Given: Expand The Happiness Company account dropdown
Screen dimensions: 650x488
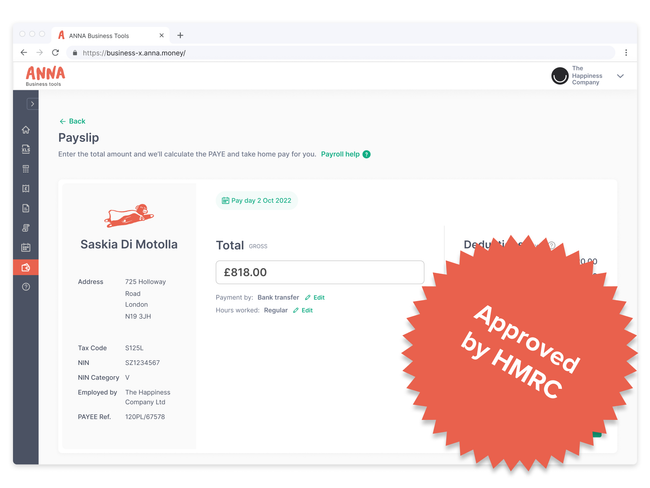Looking at the screenshot, I should [x=620, y=76].
